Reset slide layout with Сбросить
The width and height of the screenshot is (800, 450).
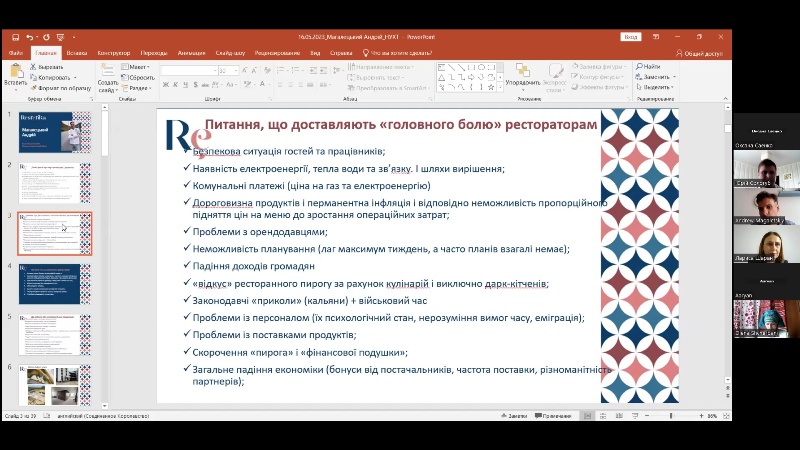(x=138, y=78)
